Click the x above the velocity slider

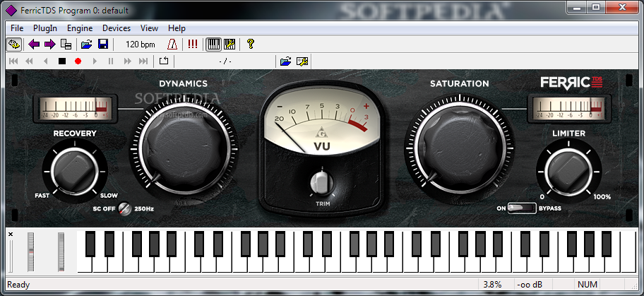point(11,235)
